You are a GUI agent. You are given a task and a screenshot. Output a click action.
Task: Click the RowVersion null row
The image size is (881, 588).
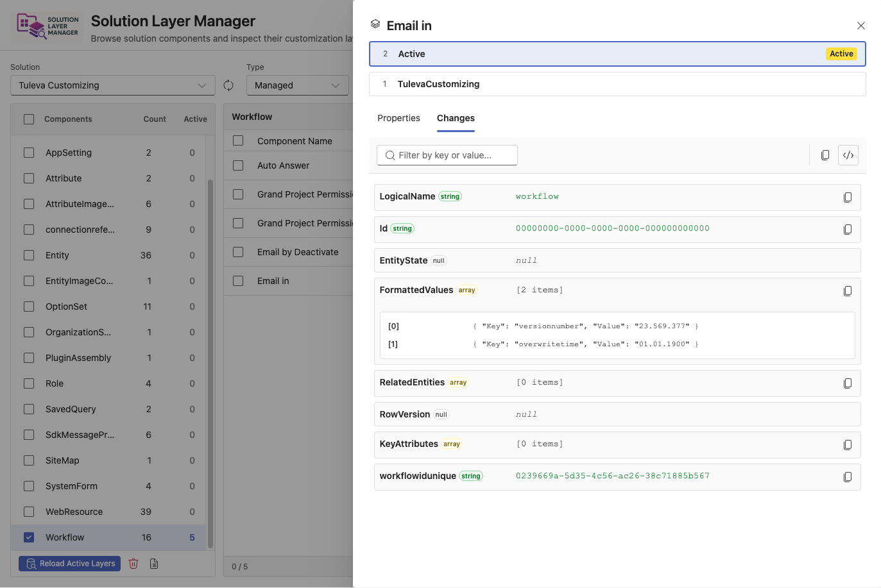tap(617, 414)
